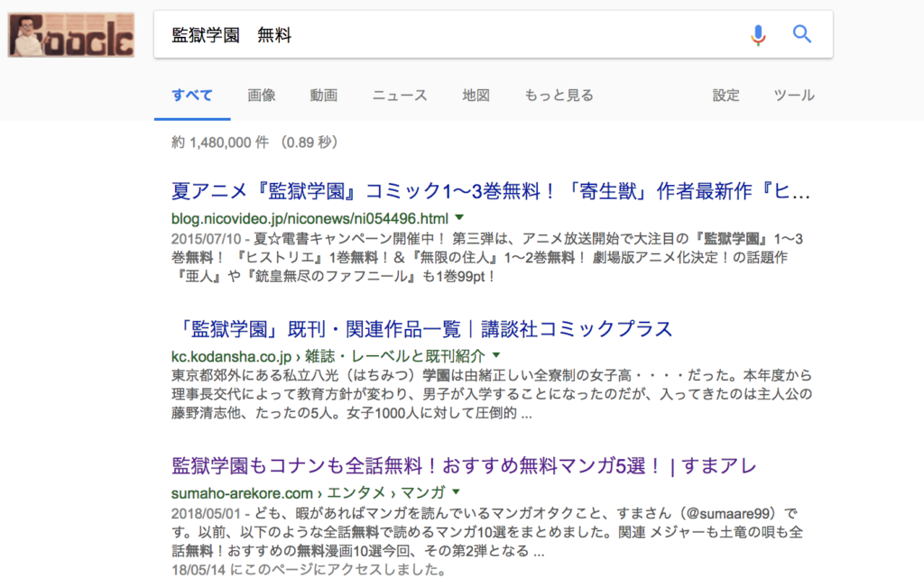Open the 地図 tab

tap(476, 96)
